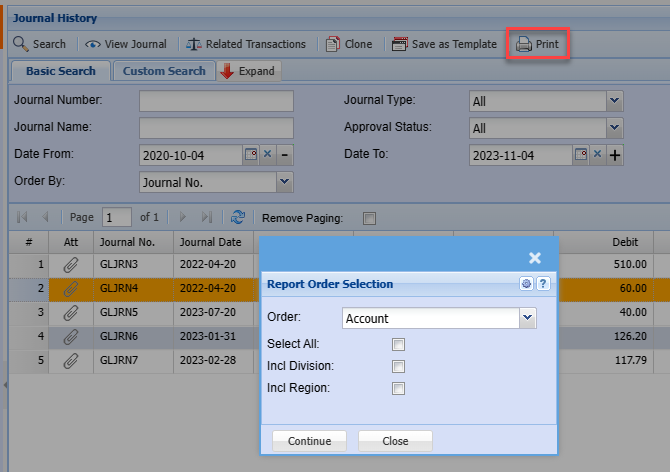
Task: Click the 2023-02-28 date cell
Action: point(214,360)
